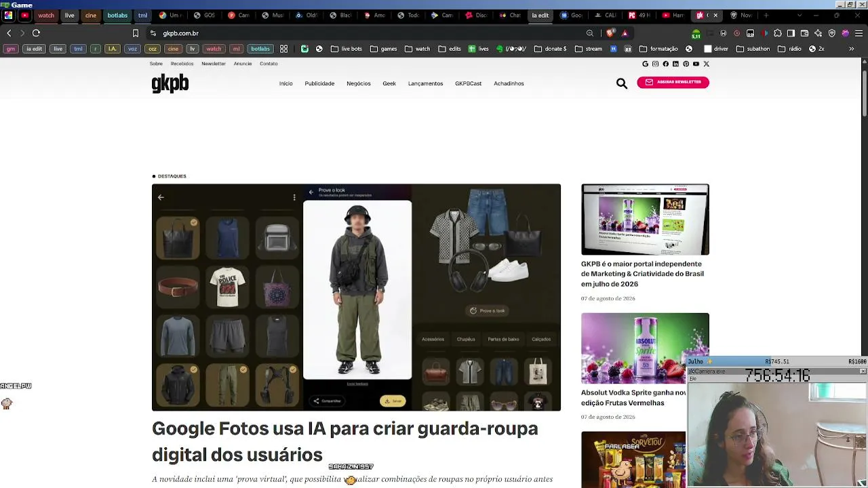The height and width of the screenshot is (488, 868).
Task: Click the gkpb logo
Action: pos(170,83)
